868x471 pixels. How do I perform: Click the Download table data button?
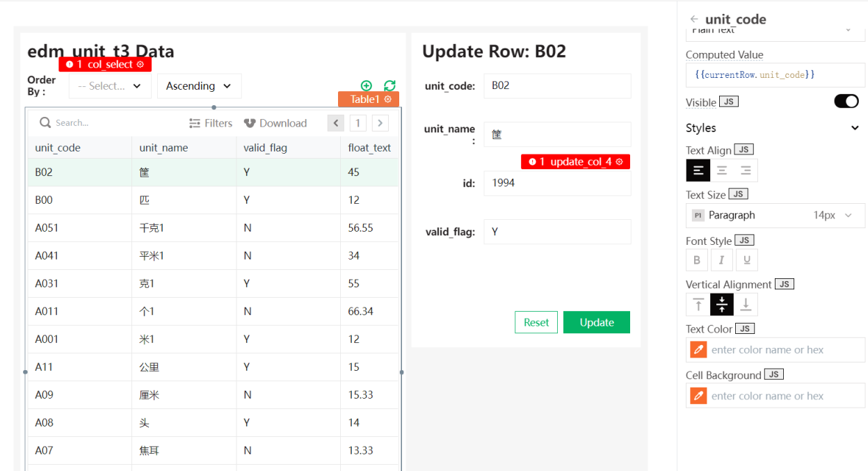point(275,123)
